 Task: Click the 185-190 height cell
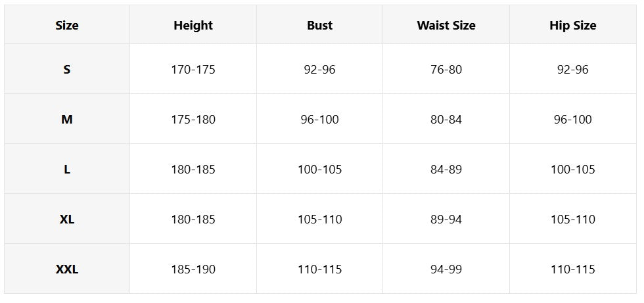point(193,269)
